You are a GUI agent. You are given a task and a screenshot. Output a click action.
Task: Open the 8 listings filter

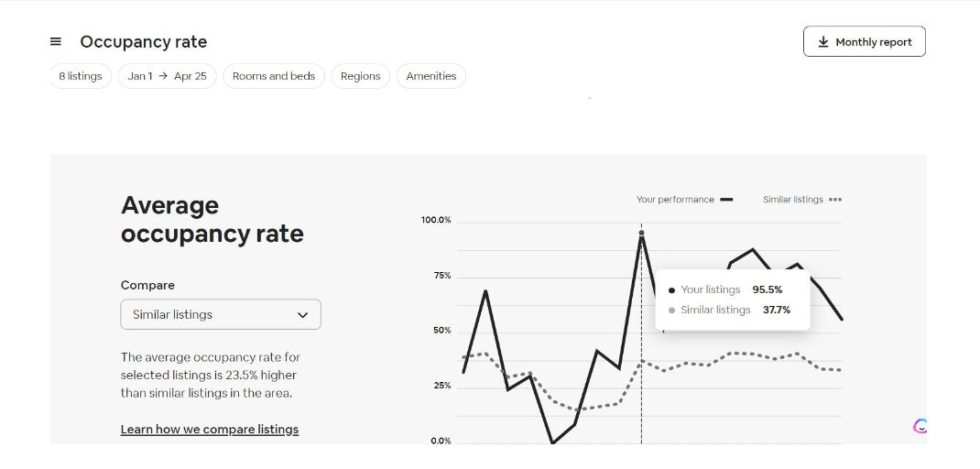coord(80,76)
